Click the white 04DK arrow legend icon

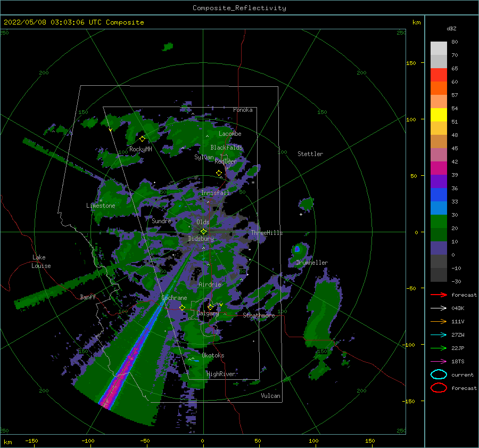point(439,308)
